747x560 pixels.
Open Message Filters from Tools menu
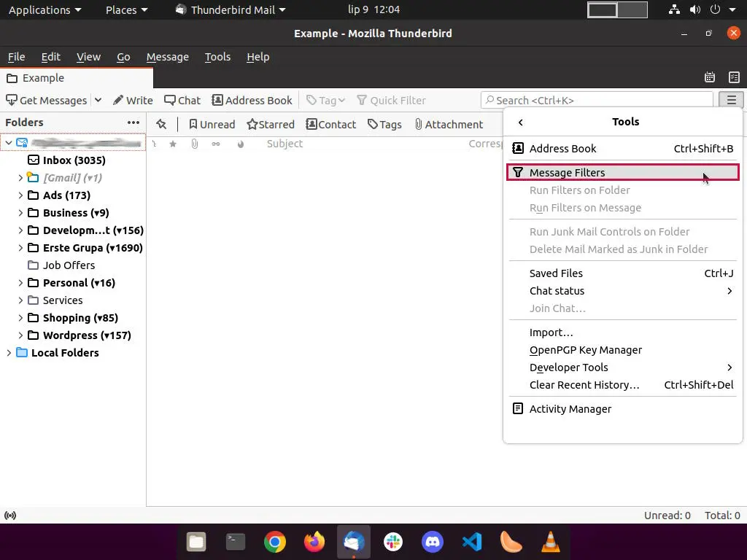coord(623,172)
